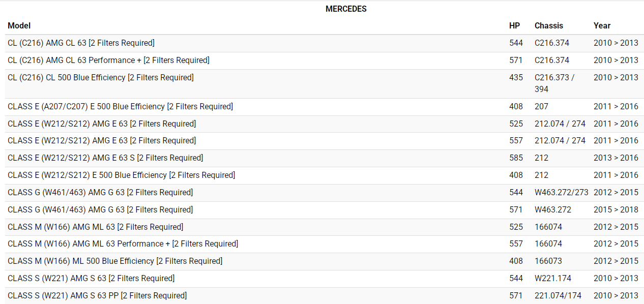Viewport: 644px width, 304px height.
Task: Select the AMG S 63 PP model
Action: pyautogui.click(x=97, y=295)
